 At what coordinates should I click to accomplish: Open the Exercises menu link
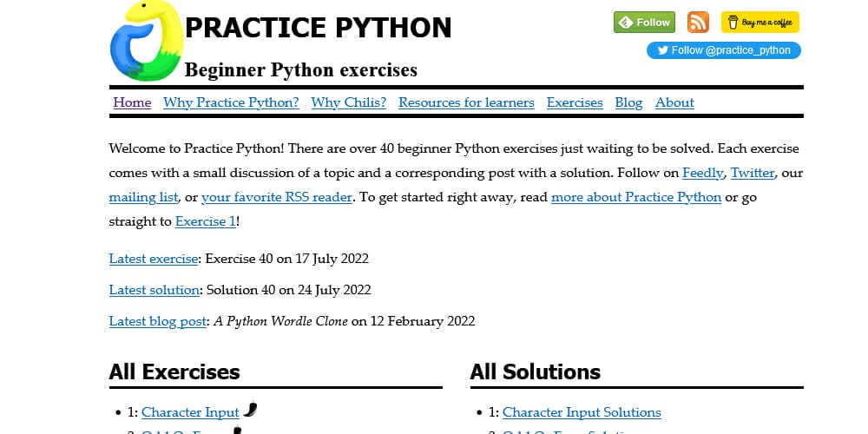click(x=574, y=102)
